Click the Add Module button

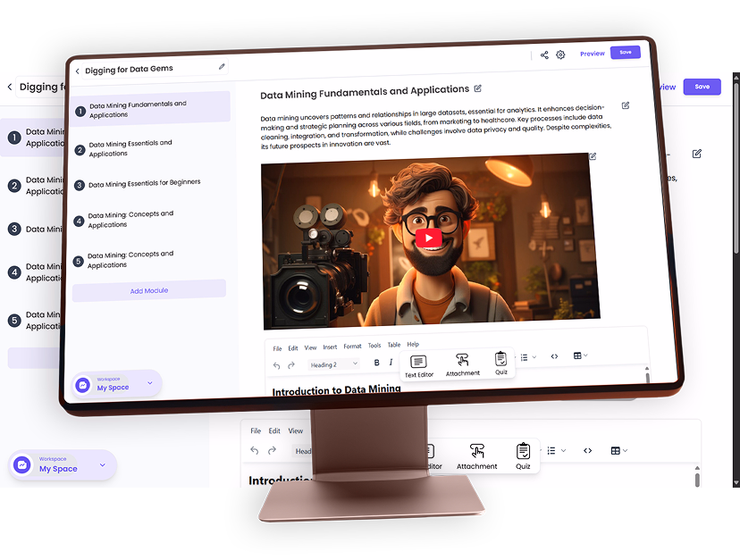coord(149,290)
